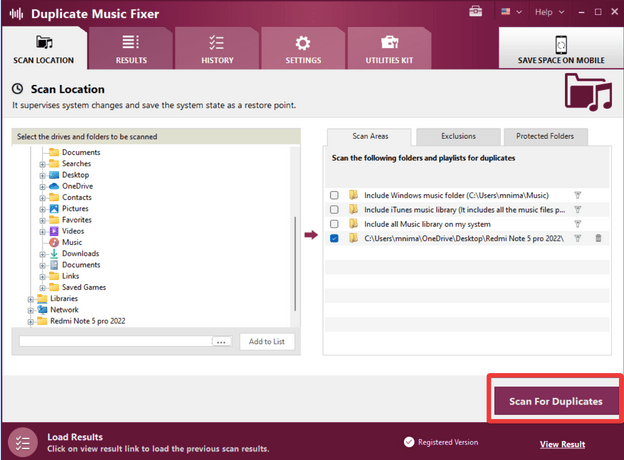Click the browse ellipsis button
The image size is (624, 460).
pyautogui.click(x=221, y=342)
